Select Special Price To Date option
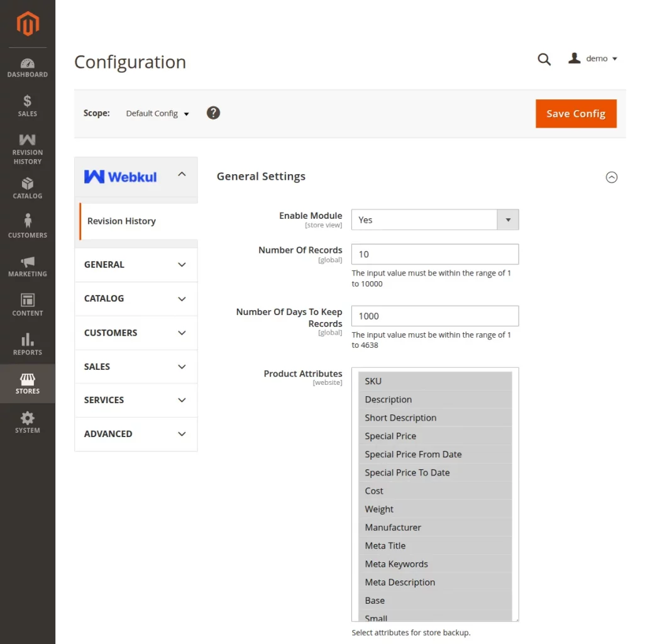Viewport: 645px width, 644px height. pos(435,473)
